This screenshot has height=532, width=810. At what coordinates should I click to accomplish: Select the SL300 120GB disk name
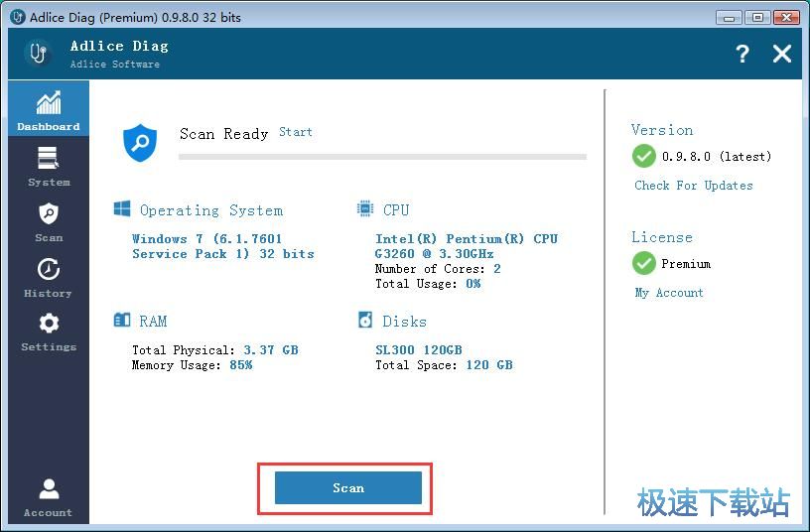point(419,349)
